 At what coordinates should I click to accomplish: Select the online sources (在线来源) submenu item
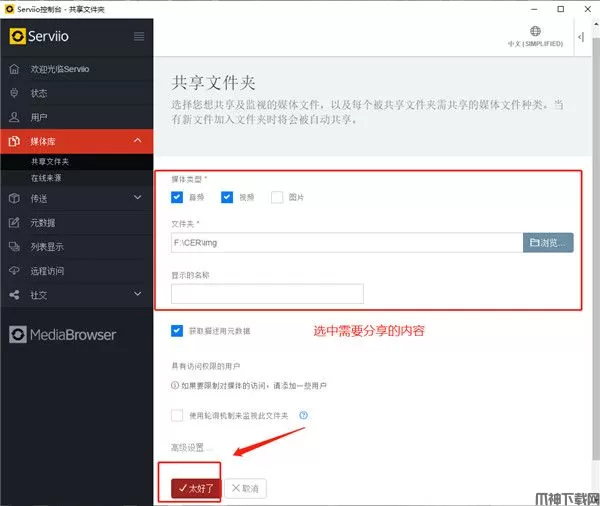(77, 178)
